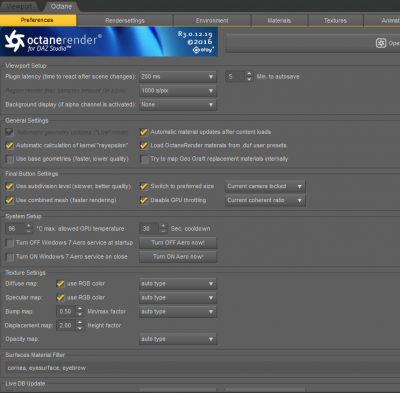The height and width of the screenshot is (393, 400).
Task: Decrease Bump map Min/max factor
Action: (80, 314)
